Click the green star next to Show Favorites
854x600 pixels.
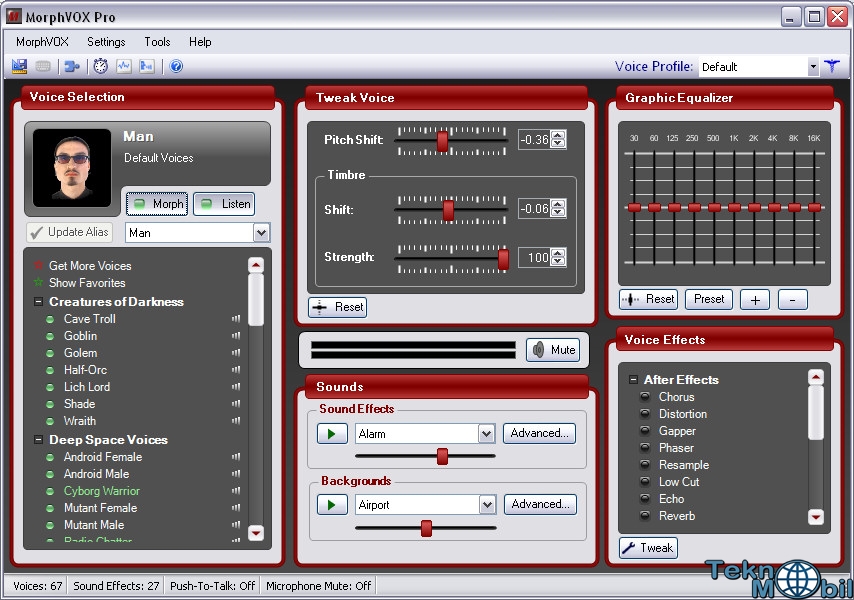[38, 283]
